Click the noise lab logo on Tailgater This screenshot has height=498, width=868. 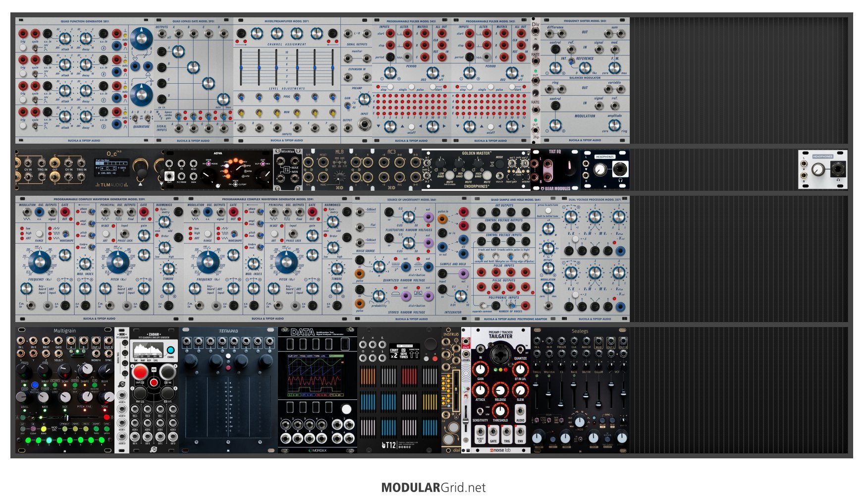[x=500, y=450]
